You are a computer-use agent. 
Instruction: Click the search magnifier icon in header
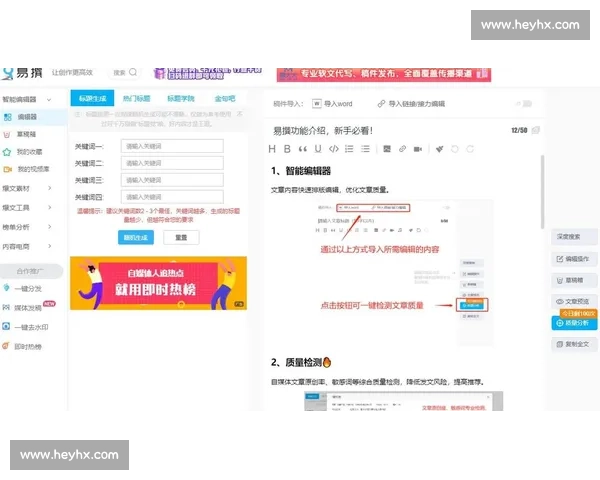click(x=133, y=72)
